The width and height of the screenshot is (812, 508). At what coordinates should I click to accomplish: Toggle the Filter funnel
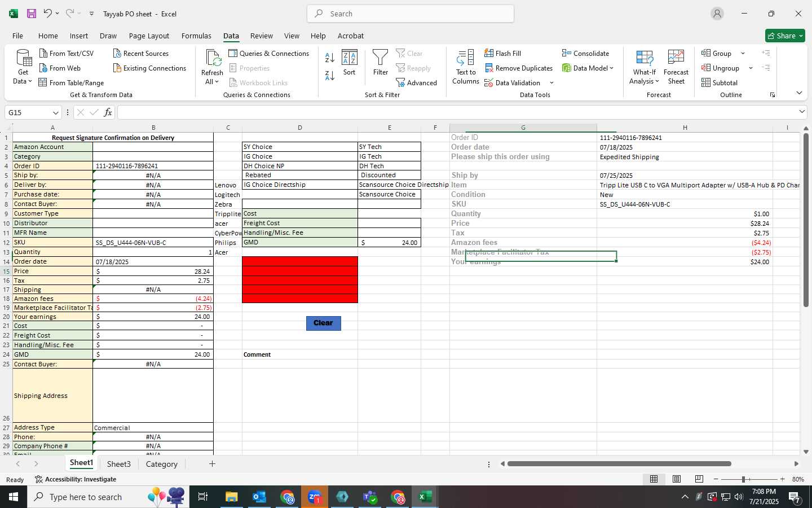381,62
